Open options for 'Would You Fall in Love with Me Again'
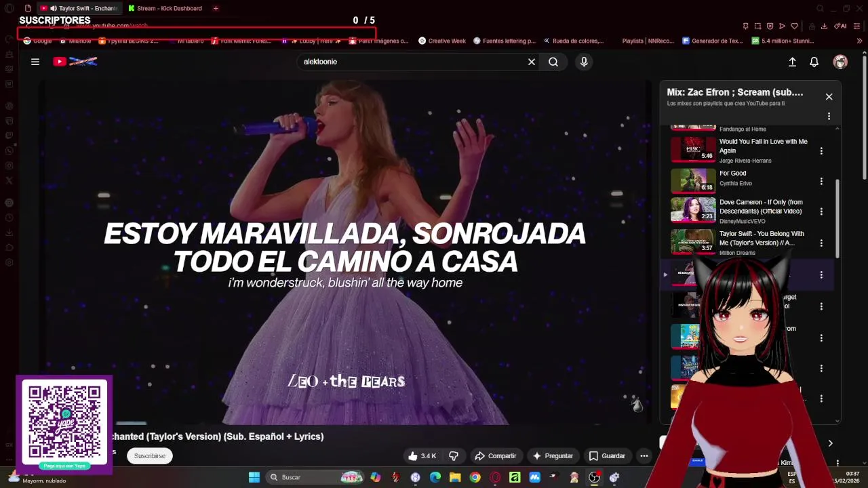 pos(821,150)
